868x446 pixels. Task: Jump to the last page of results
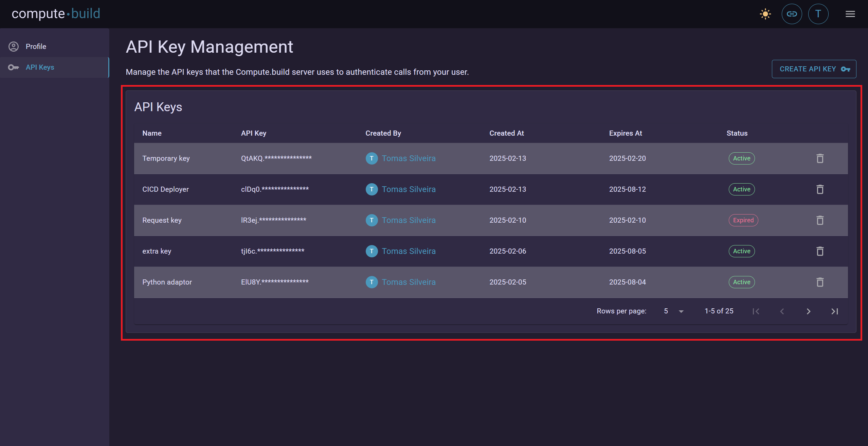[x=835, y=311]
